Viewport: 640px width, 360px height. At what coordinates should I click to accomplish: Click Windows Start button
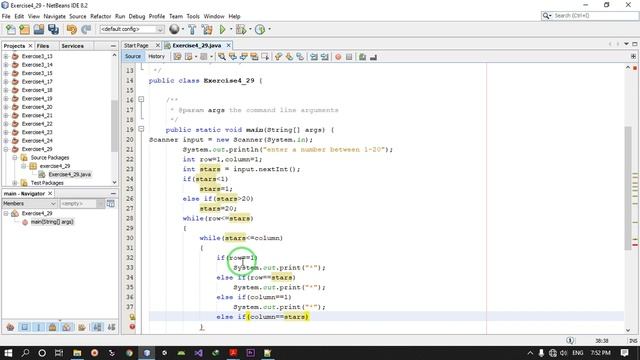tap(8, 353)
